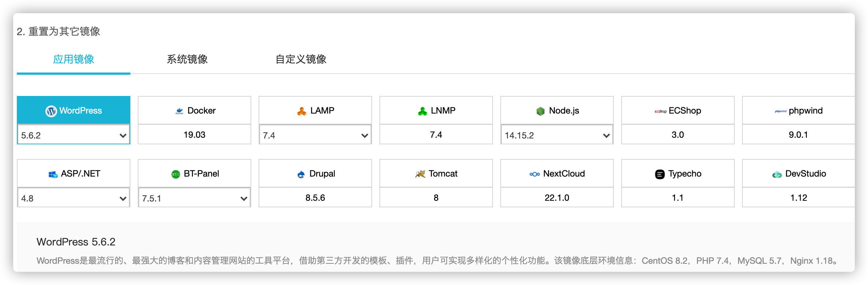Click ECShop version 3.0
868x285 pixels.
(x=678, y=135)
